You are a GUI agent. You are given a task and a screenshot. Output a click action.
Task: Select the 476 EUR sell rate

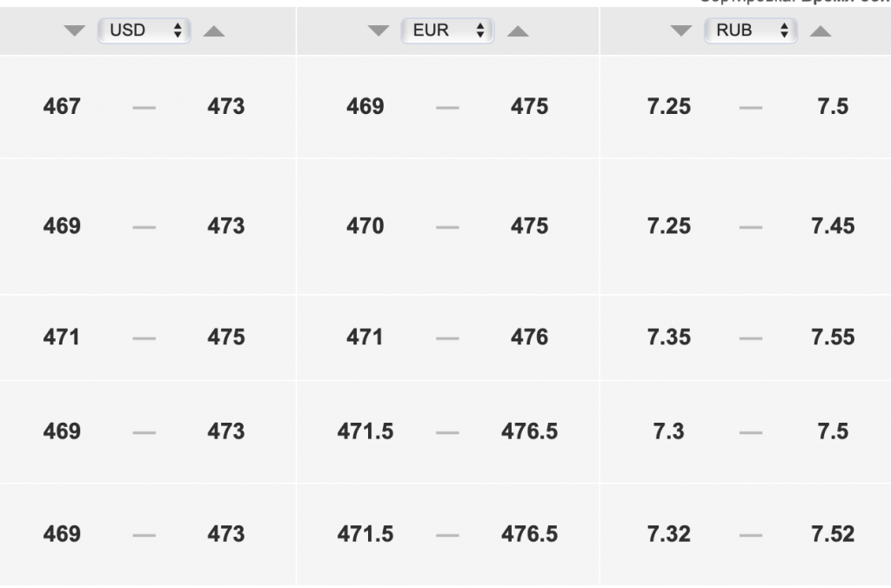[x=529, y=337]
